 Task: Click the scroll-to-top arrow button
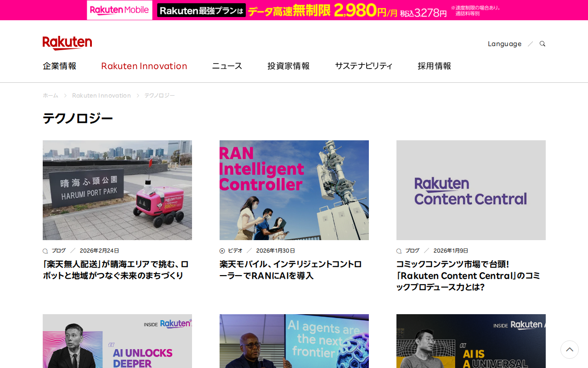tap(570, 350)
